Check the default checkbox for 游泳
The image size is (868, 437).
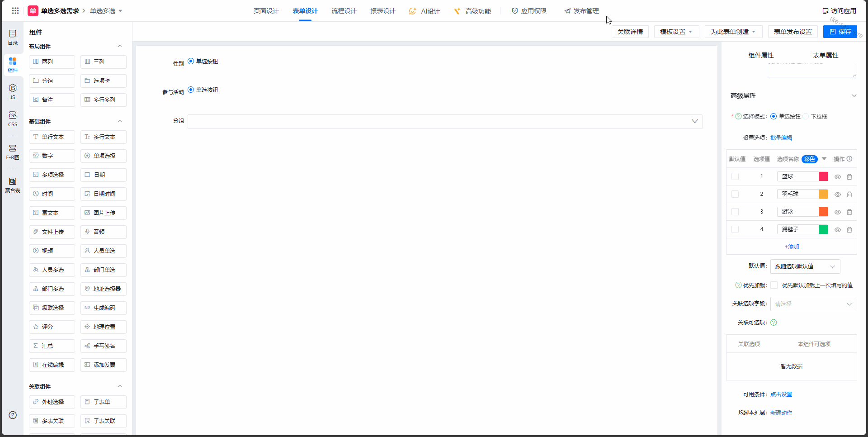tap(735, 212)
